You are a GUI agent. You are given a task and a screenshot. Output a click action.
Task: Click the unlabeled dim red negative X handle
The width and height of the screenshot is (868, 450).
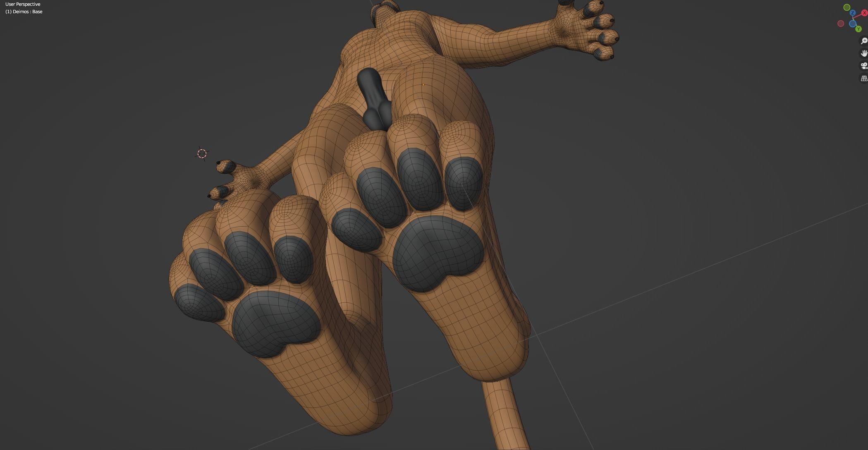point(841,24)
